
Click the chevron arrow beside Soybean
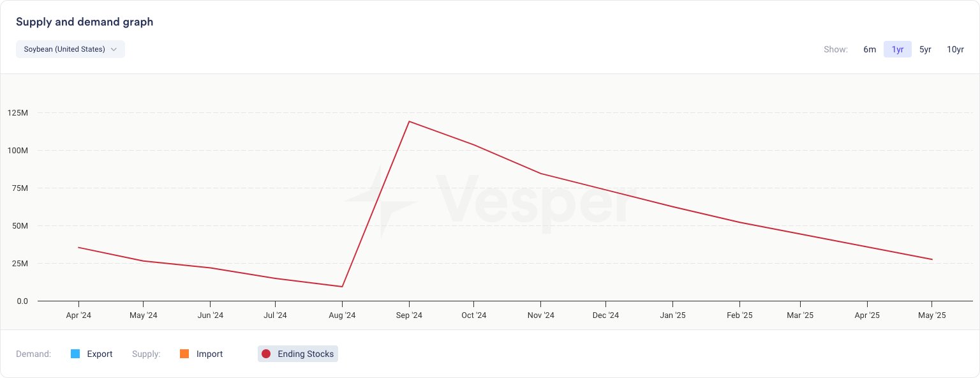coord(114,49)
